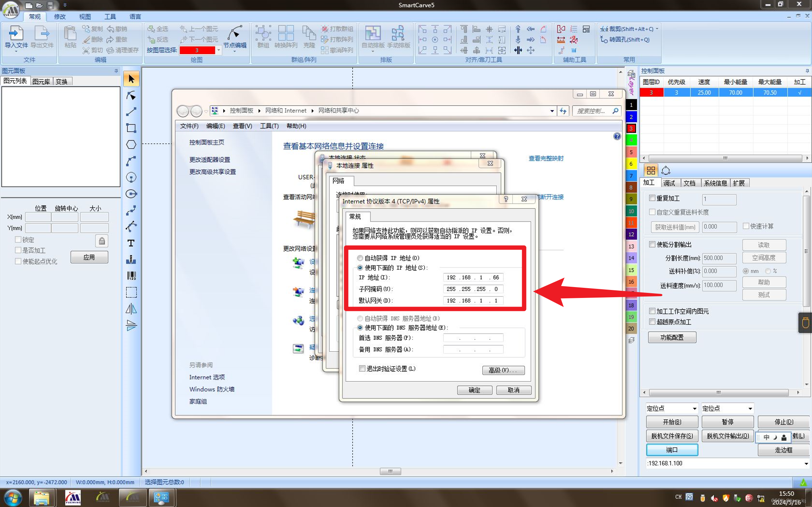Image resolution: width=812 pixels, height=507 pixels.
Task: Select the polygon drawing tool
Action: pyautogui.click(x=131, y=144)
